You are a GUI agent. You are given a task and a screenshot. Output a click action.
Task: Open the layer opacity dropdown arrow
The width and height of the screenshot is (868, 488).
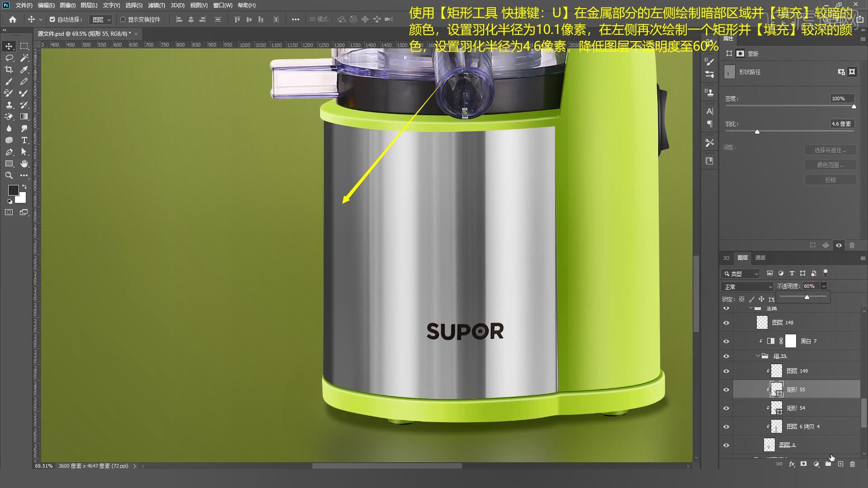pos(824,286)
